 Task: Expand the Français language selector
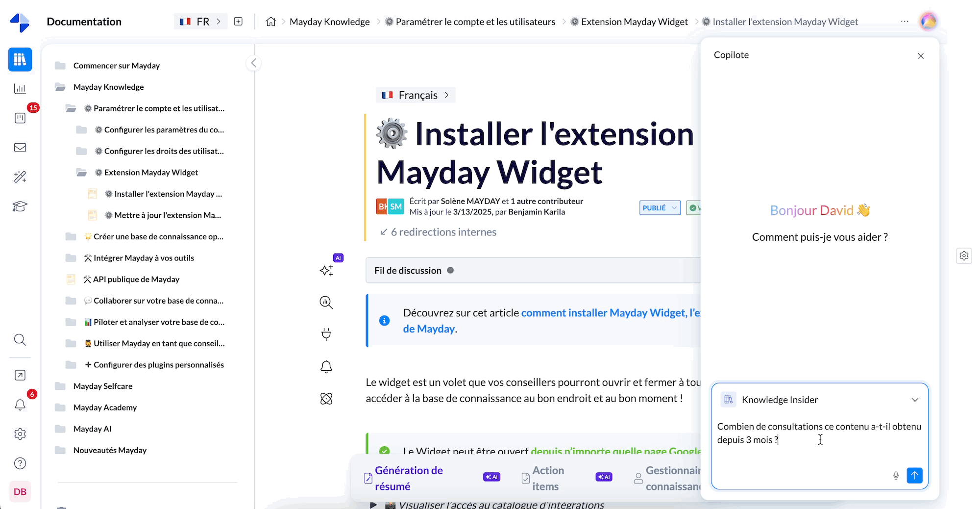click(x=416, y=95)
